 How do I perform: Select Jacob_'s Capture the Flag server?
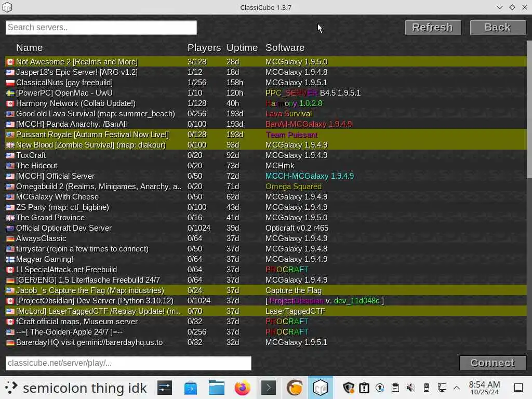[265, 290]
